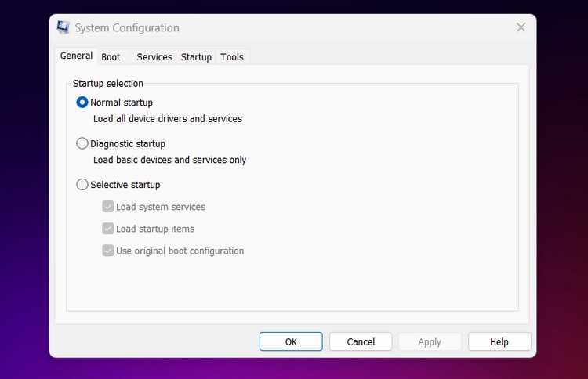588x379 pixels.
Task: Click the 'Startup selection' group label
Action: tap(108, 84)
